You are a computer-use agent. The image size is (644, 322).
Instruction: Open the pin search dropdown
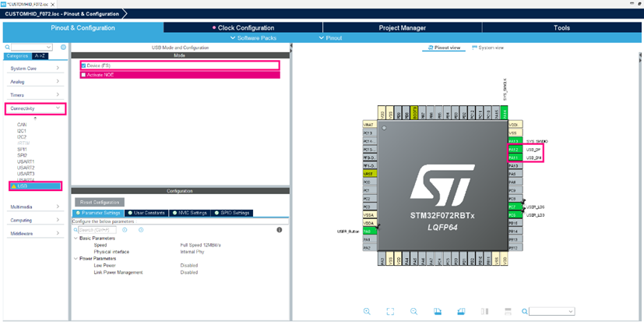571,312
